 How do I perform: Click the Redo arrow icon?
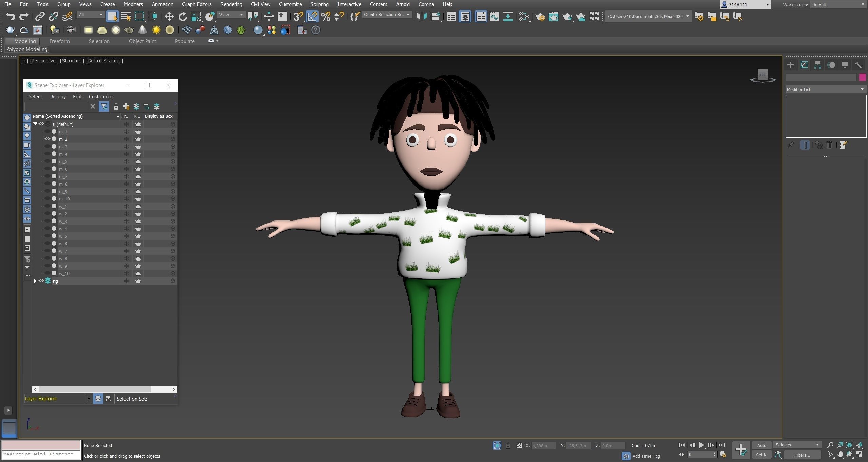(24, 16)
